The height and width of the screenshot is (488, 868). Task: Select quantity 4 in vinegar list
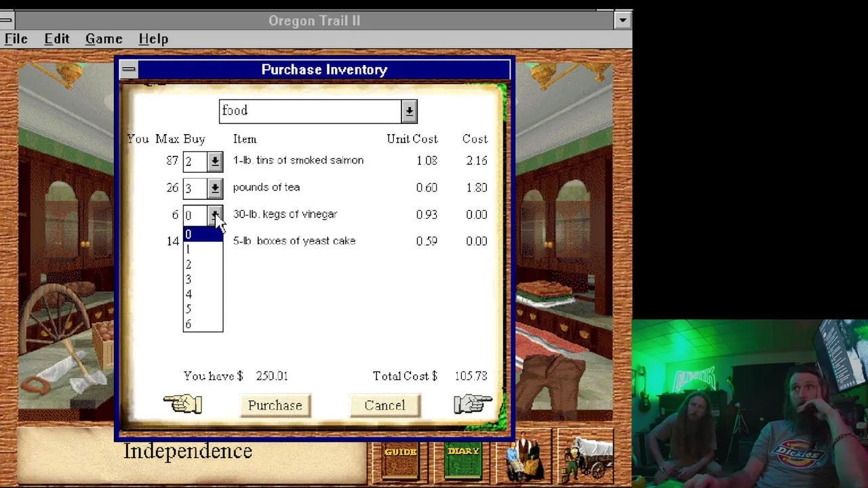(203, 294)
